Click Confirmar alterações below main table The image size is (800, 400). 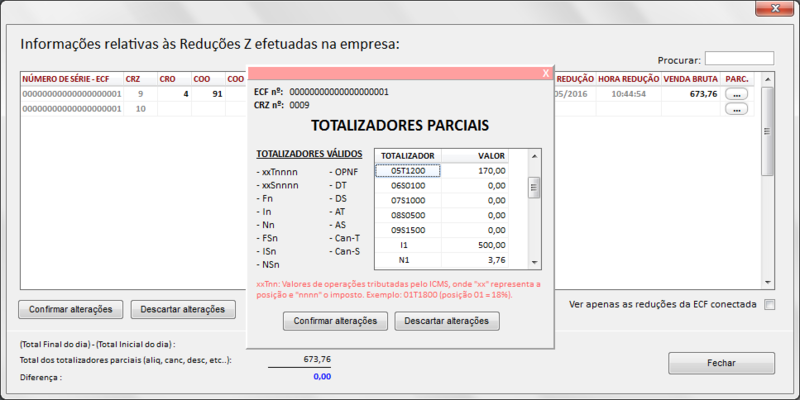70,309
